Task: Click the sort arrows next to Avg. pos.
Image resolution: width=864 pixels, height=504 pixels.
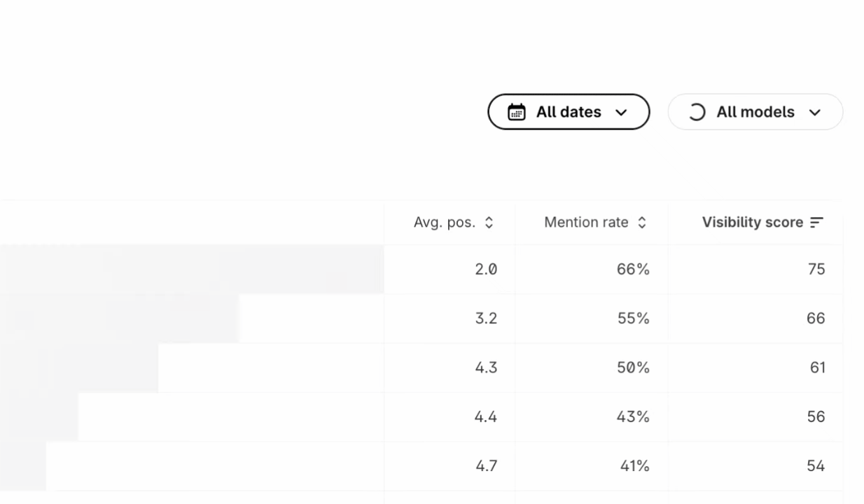Action: click(489, 223)
